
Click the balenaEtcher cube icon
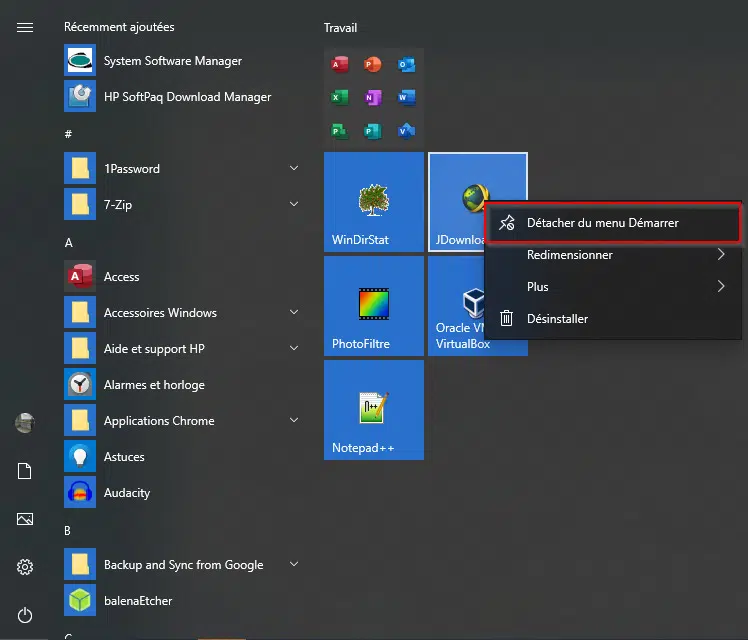coord(80,600)
